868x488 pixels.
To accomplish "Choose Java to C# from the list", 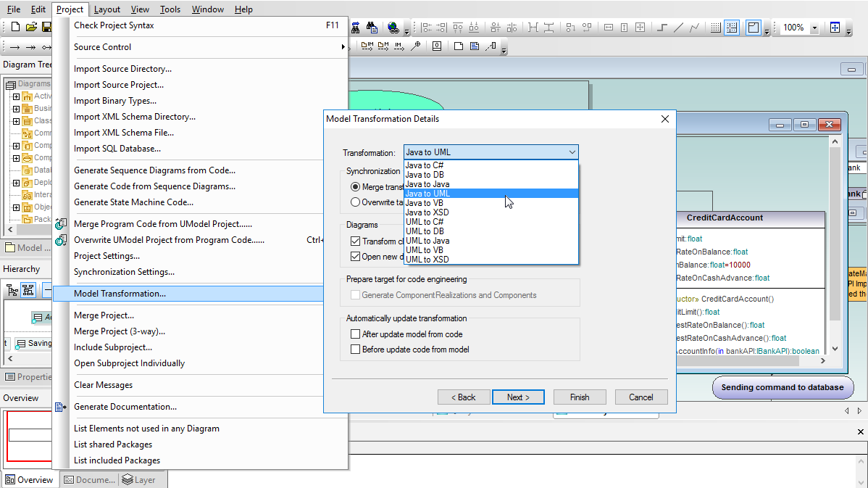I will (x=491, y=165).
